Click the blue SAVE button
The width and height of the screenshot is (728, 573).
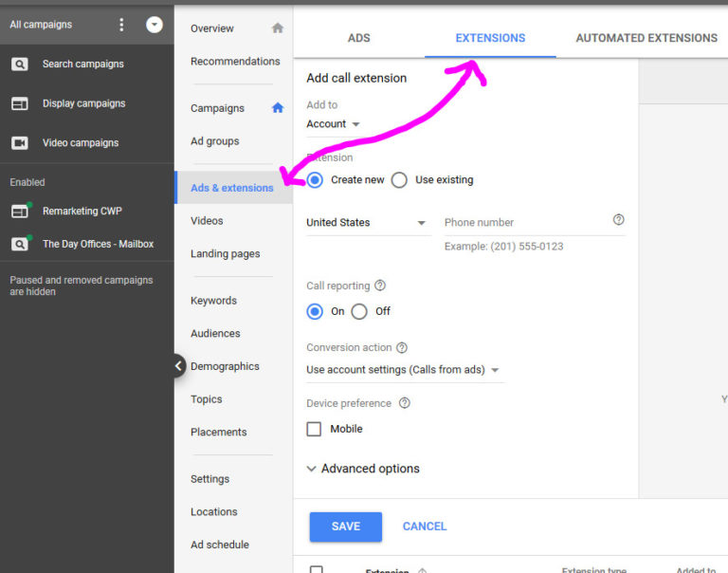pyautogui.click(x=346, y=527)
